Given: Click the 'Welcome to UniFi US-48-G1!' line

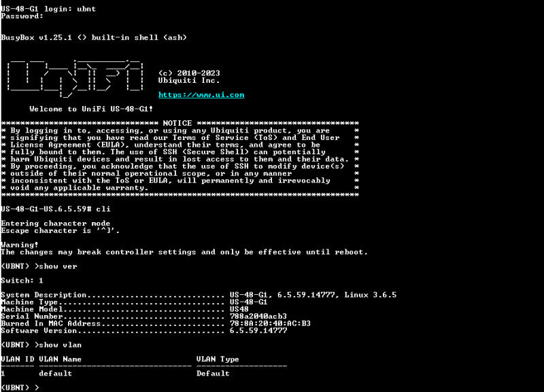Looking at the screenshot, I should tap(91, 109).
